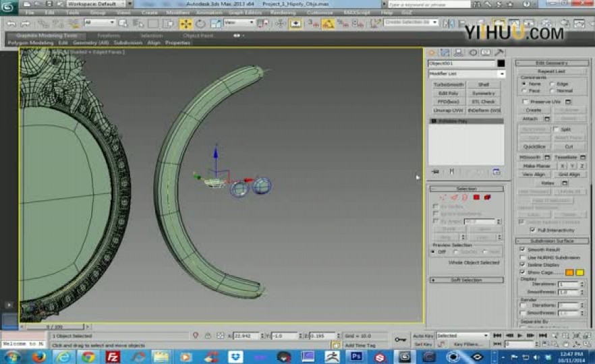595x364 pixels.
Task: Go to the start frame
Action: (497, 336)
